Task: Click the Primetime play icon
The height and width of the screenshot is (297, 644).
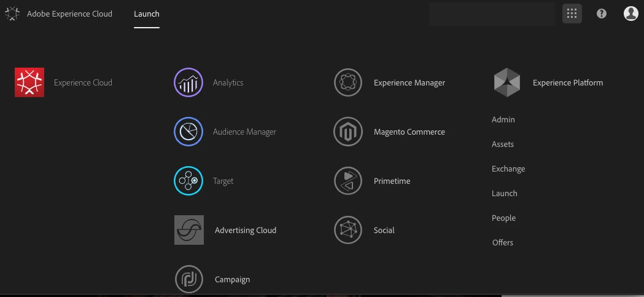Action: pyautogui.click(x=348, y=181)
